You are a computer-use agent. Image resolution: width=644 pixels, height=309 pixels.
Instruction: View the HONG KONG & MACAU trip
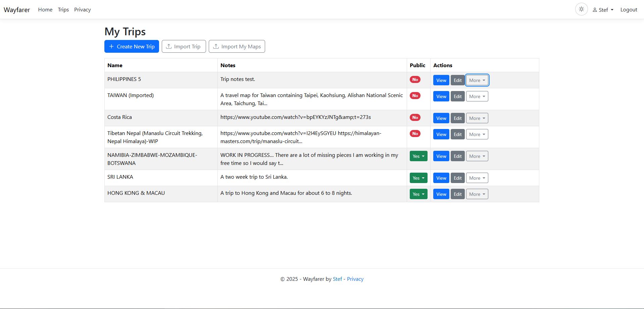click(441, 194)
